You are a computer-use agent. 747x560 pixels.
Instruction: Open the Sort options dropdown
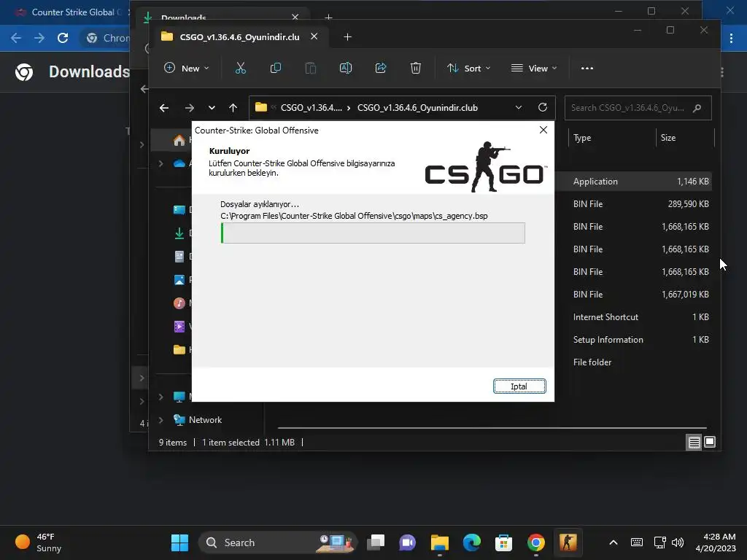pos(469,68)
